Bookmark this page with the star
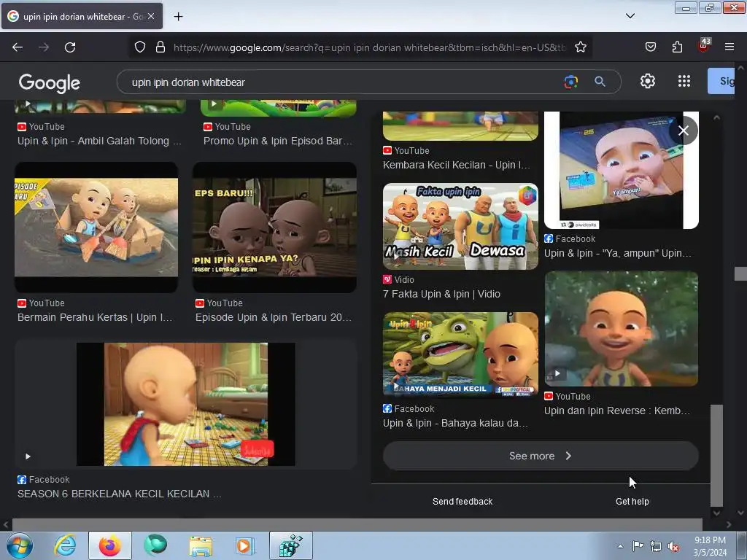The height and width of the screenshot is (560, 747). point(580,47)
